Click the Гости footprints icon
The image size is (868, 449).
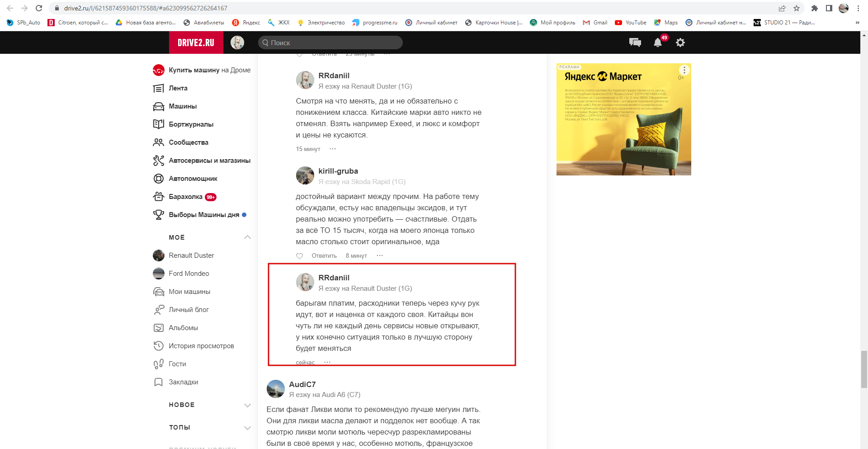click(159, 364)
